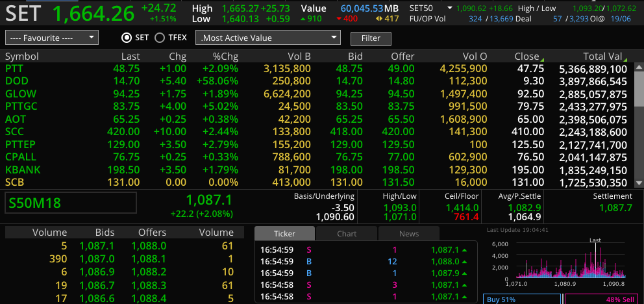Click the Basis value -3.50
644x304 pixels.
(343, 208)
